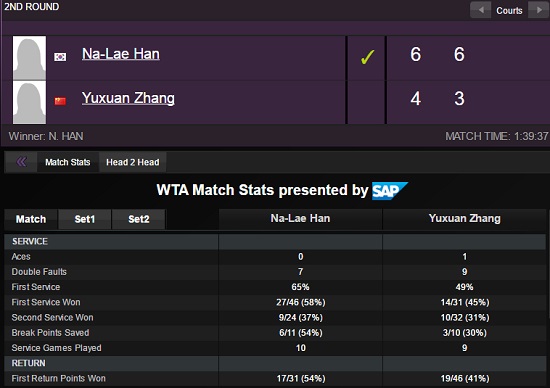550x388 pixels.
Task: Open Na-Lae Han player link
Action: tap(121, 54)
